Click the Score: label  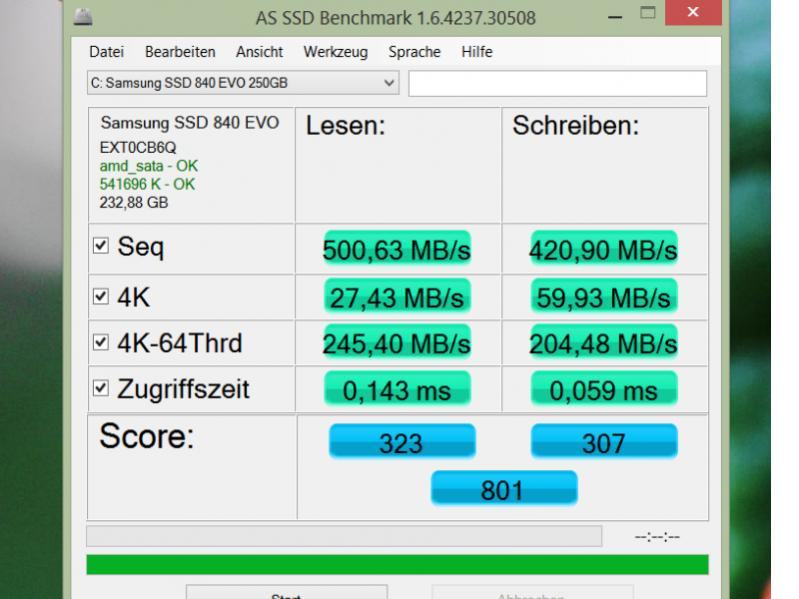point(147,437)
